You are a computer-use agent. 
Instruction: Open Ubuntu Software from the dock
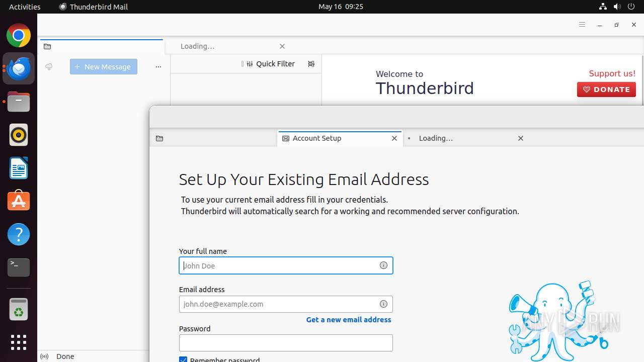coord(19,201)
